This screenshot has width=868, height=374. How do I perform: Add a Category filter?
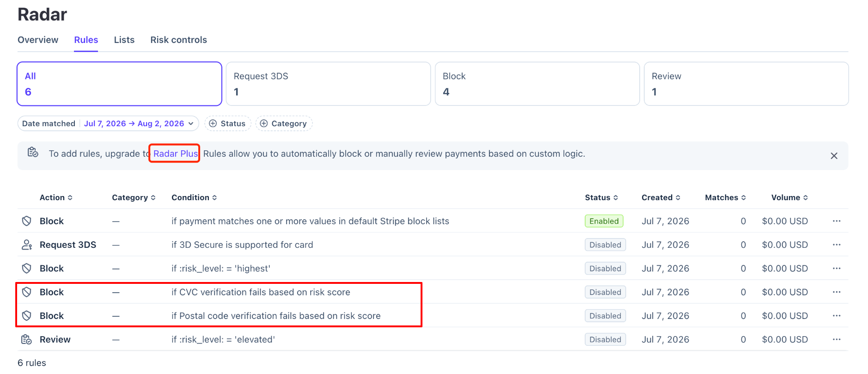pyautogui.click(x=284, y=123)
